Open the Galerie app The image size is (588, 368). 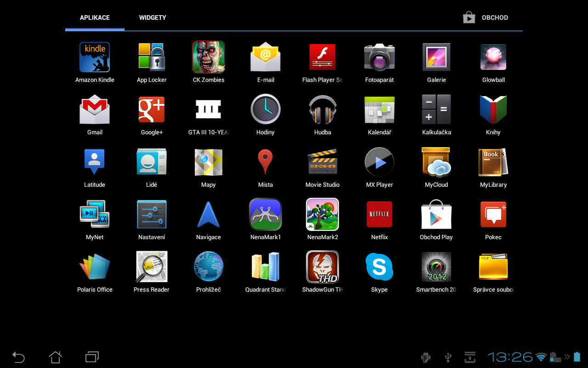[x=436, y=57]
